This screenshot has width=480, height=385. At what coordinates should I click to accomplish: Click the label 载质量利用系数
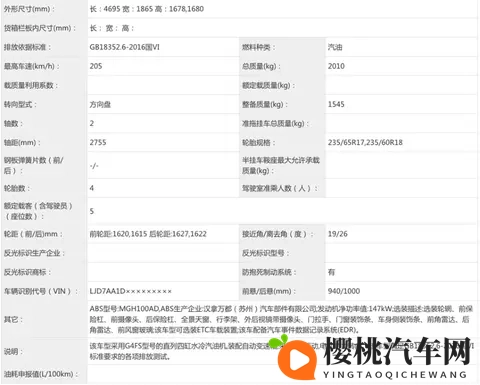click(x=31, y=86)
